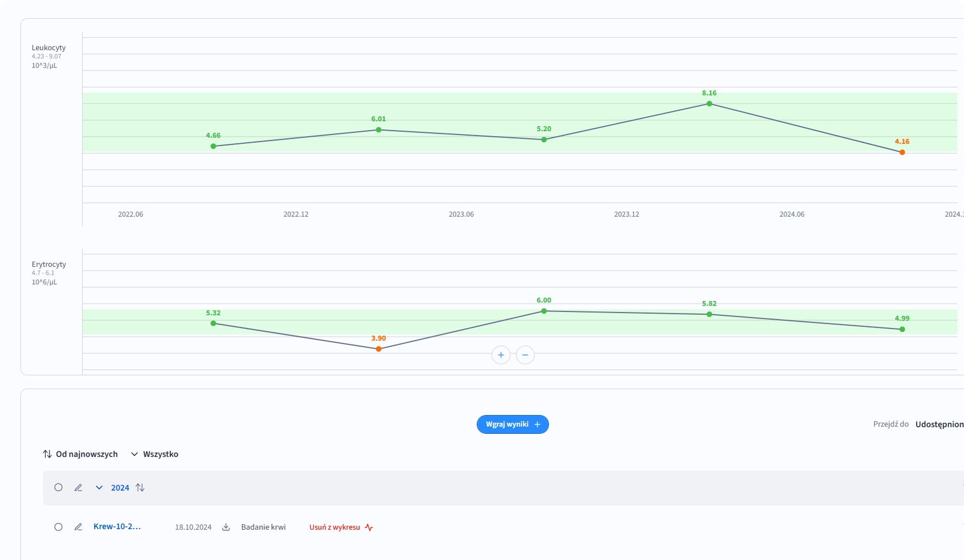Click the 2024 year group label
Screen dimensions: 964x560
[x=120, y=488]
